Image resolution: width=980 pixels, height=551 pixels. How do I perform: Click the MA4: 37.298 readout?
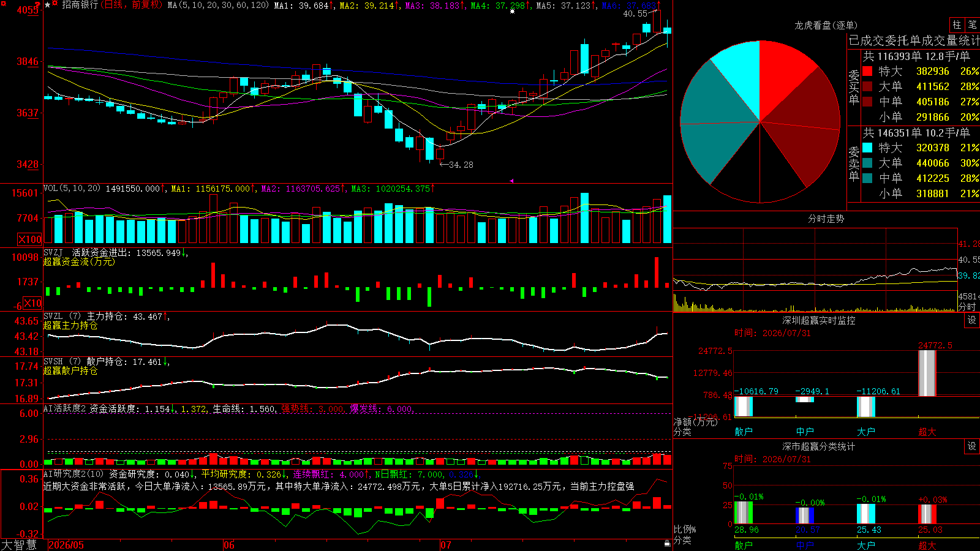(x=500, y=6)
